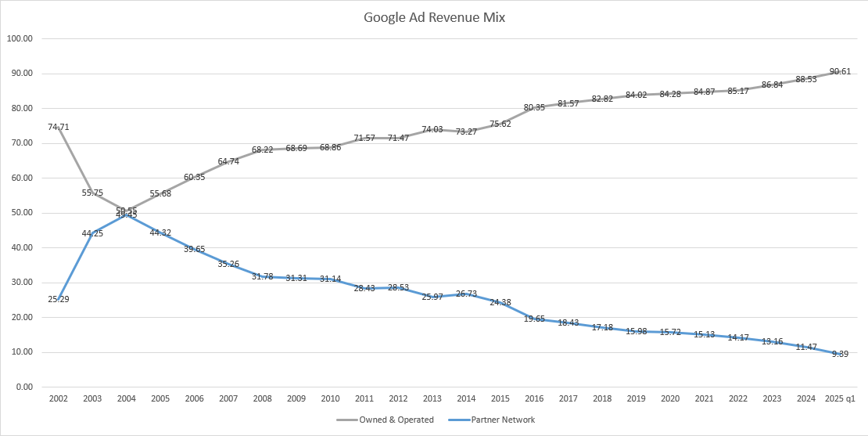
Task: Click the 25.29 data label
Action: point(59,299)
